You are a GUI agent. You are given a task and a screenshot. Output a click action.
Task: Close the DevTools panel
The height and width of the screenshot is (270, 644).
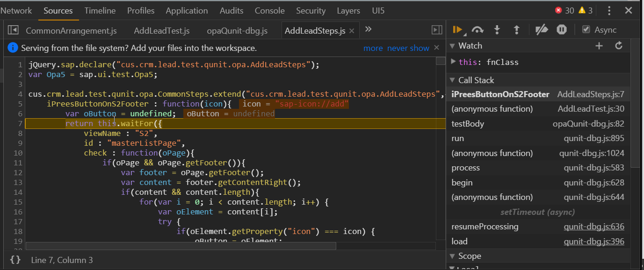(629, 10)
